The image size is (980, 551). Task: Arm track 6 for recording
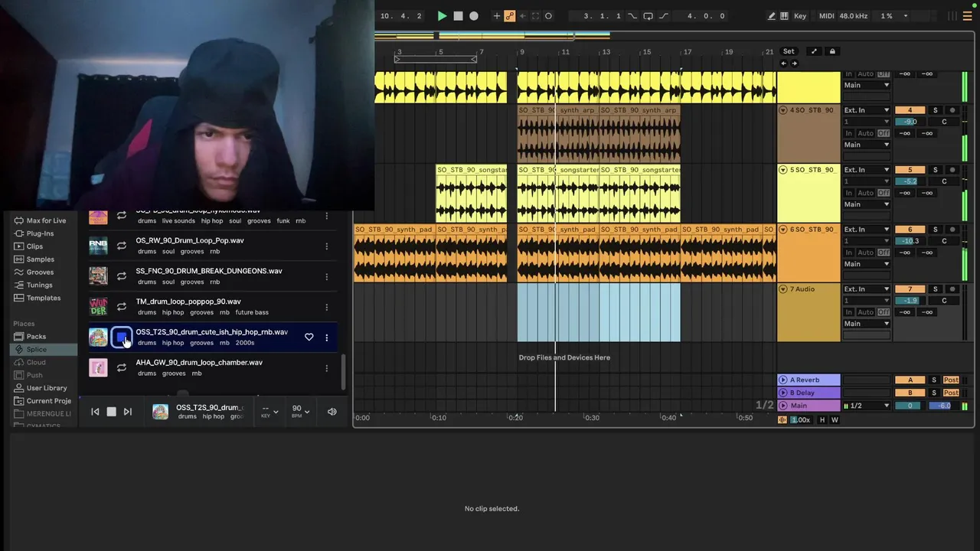point(952,230)
